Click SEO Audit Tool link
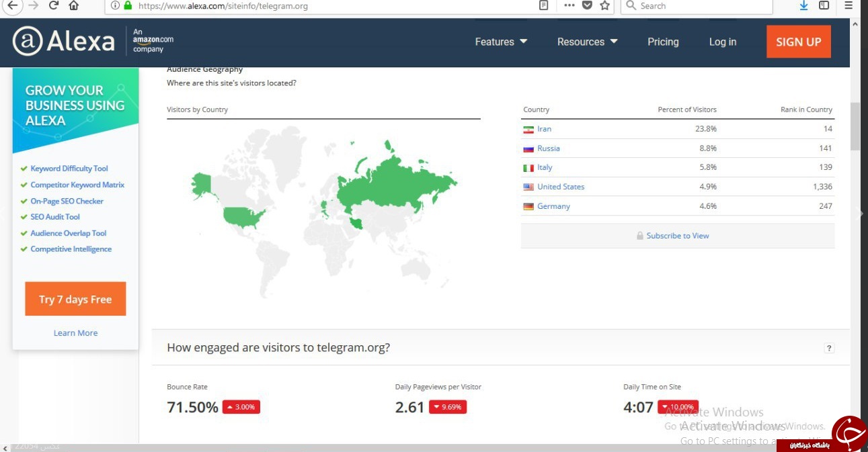 tap(55, 217)
